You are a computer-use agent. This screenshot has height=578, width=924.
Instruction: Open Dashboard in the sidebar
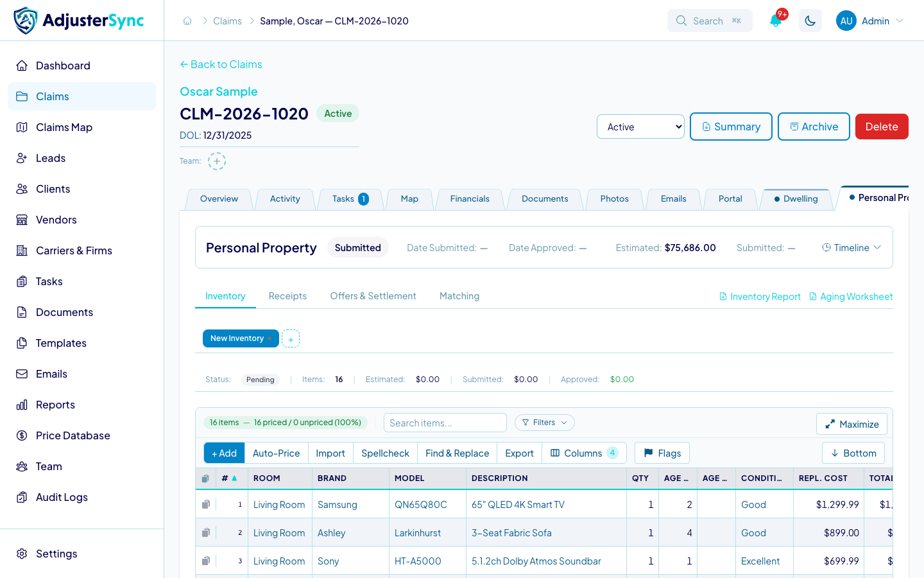click(82, 66)
